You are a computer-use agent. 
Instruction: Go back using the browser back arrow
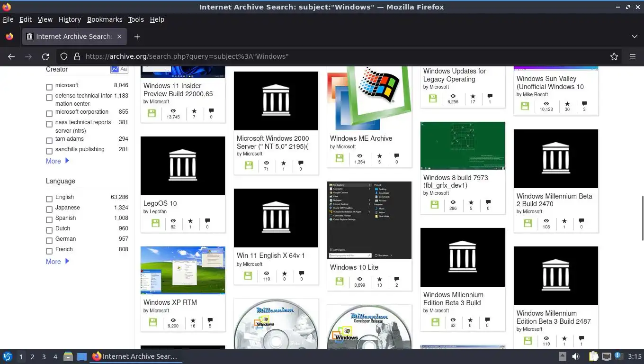pyautogui.click(x=11, y=56)
